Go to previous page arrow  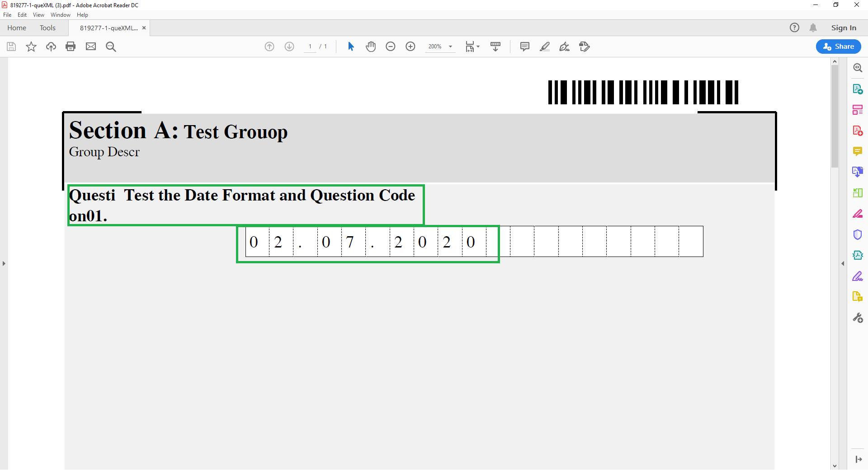[269, 47]
